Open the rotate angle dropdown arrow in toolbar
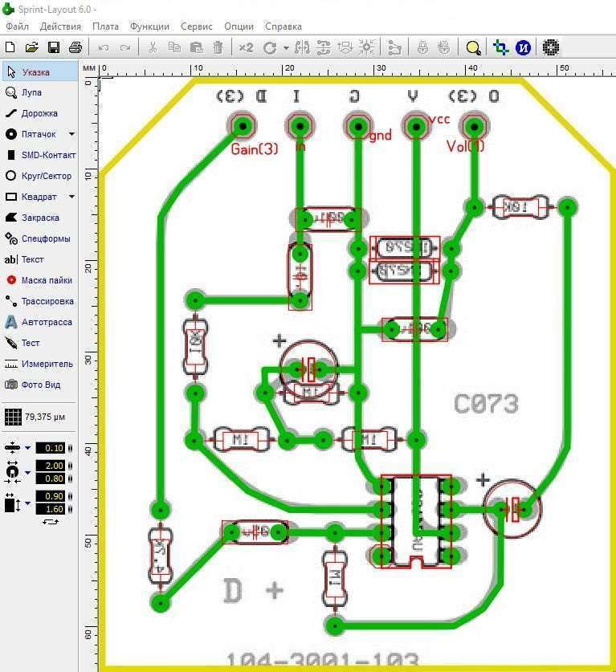This screenshot has height=672, width=616. (286, 47)
